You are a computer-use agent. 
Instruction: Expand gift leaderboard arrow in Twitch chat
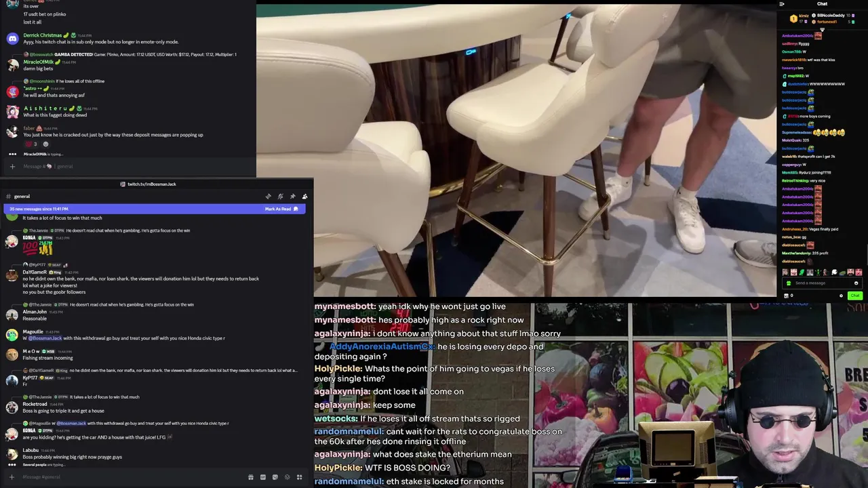(822, 30)
